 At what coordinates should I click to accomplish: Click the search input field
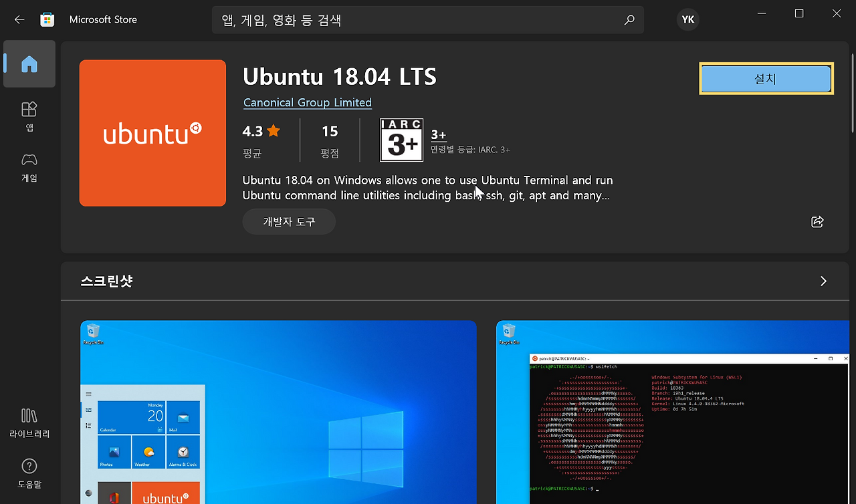[x=428, y=20]
